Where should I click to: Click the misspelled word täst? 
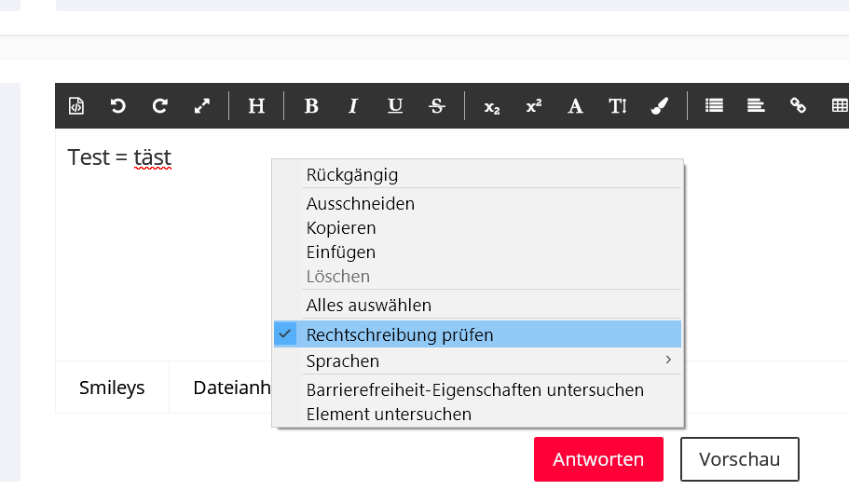[x=153, y=157]
